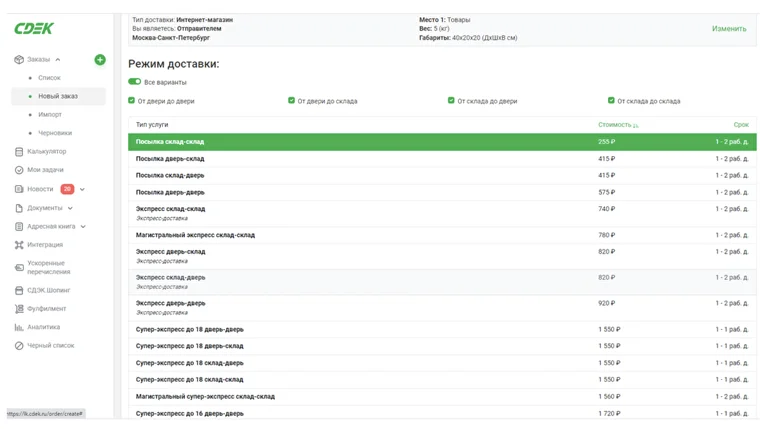This screenshot has width=760, height=429.
Task: Select Супер-экспресс до 18 склад-склад row
Action: point(442,380)
